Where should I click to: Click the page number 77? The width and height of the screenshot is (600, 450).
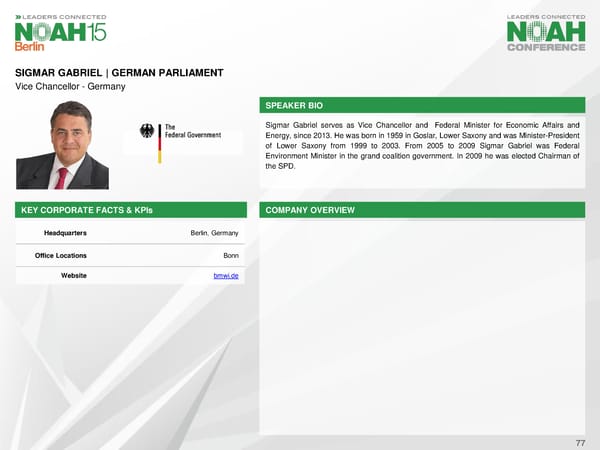tap(579, 441)
